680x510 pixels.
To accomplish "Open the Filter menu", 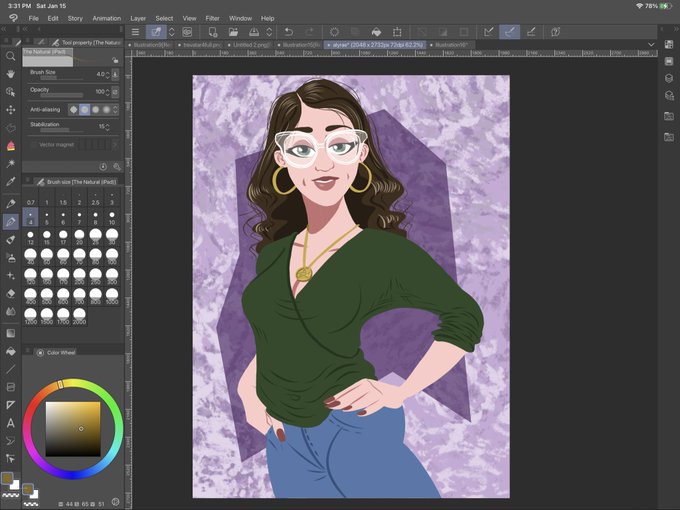I will (212, 18).
